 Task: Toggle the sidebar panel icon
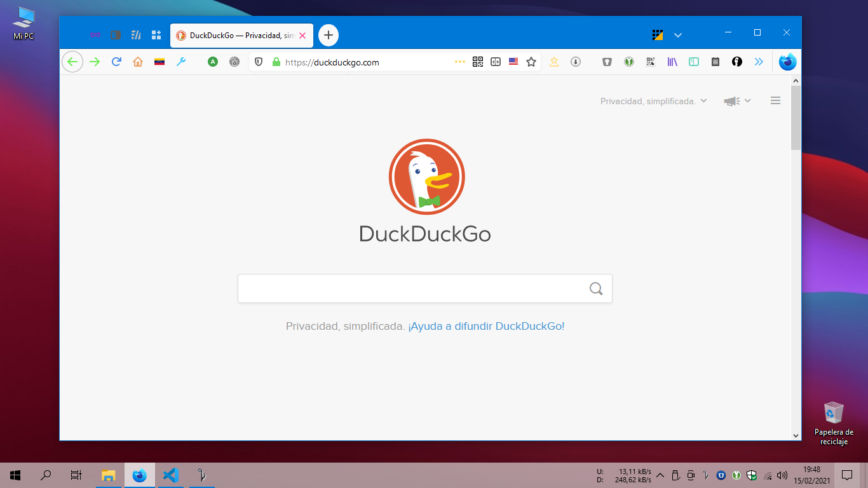tap(694, 62)
